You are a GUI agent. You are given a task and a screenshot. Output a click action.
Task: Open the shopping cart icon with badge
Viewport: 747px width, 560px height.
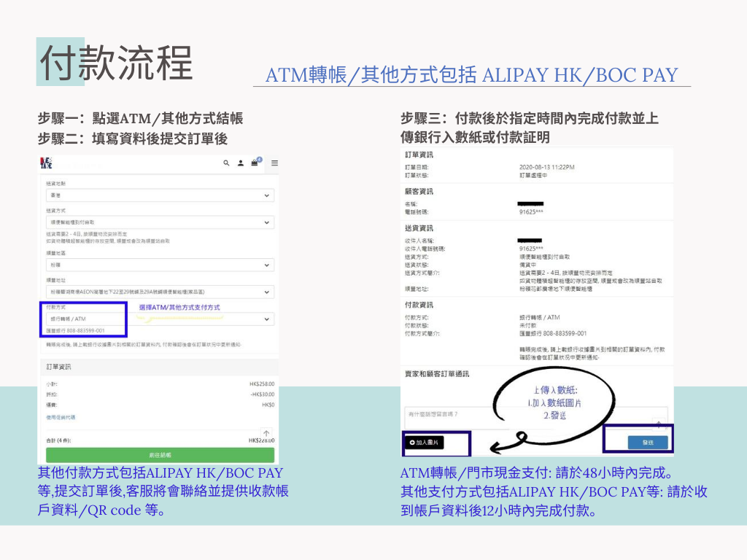pos(255,163)
